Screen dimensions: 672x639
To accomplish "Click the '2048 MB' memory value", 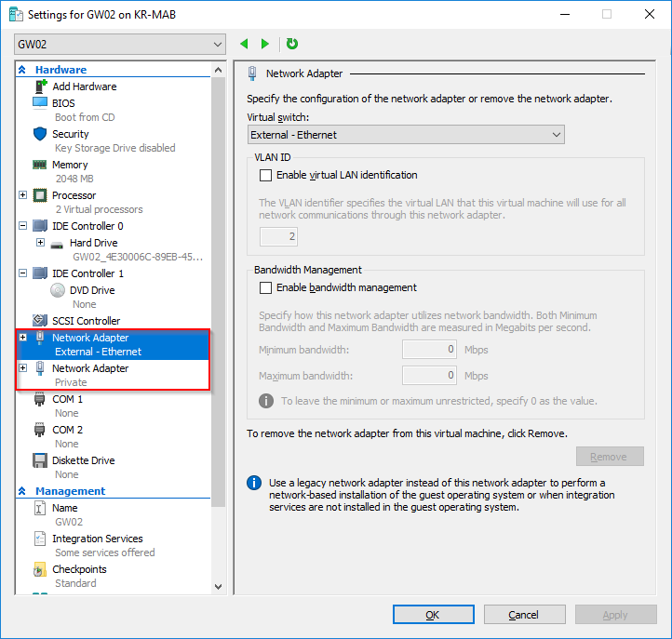I will click(x=74, y=179).
